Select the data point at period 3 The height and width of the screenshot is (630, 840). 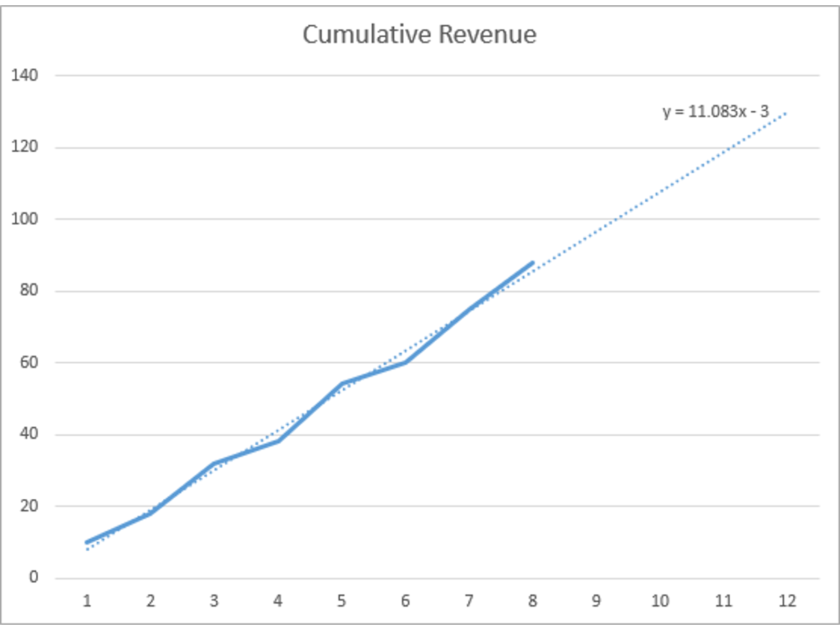[x=214, y=464]
